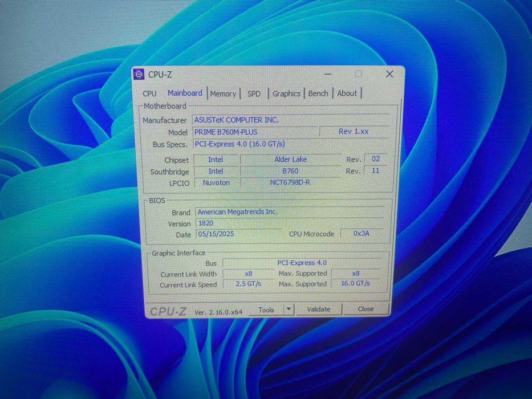
Task: Close CPU-Z with the title bar X
Action: pos(389,74)
